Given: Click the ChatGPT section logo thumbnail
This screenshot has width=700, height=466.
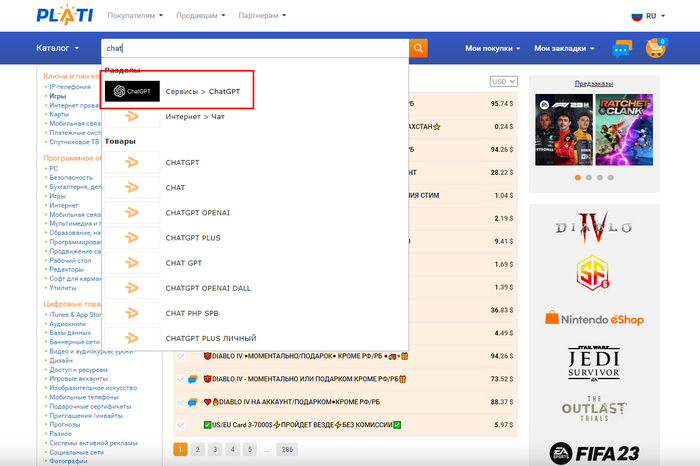Looking at the screenshot, I should pos(132,91).
